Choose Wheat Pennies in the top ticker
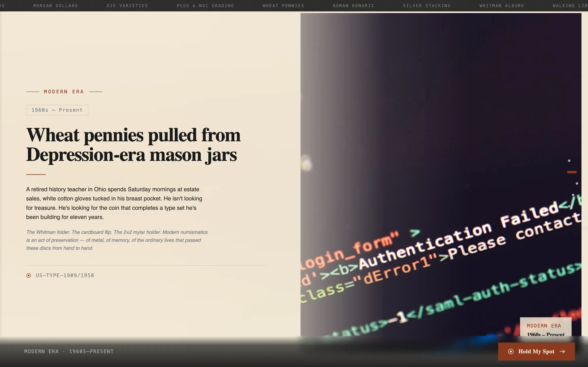The width and height of the screenshot is (588, 367). 283,6
